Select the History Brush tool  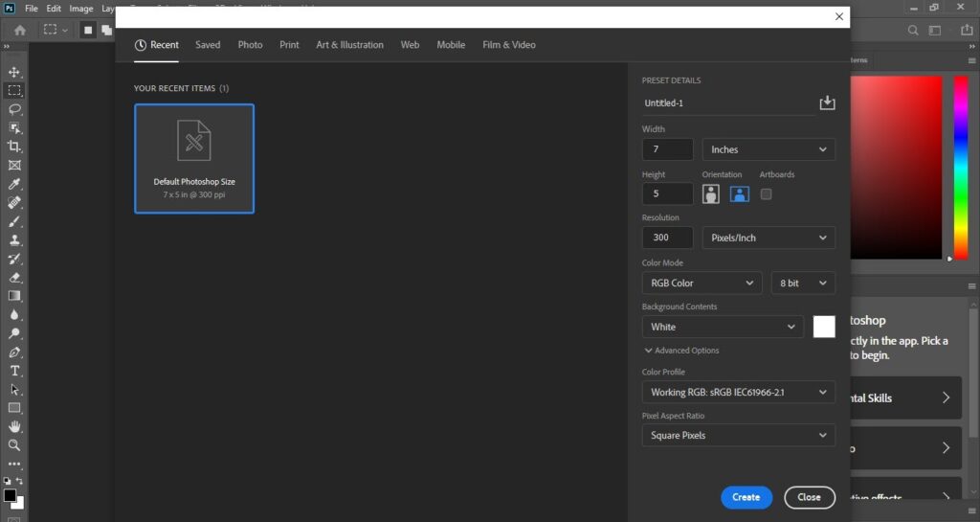tap(13, 259)
